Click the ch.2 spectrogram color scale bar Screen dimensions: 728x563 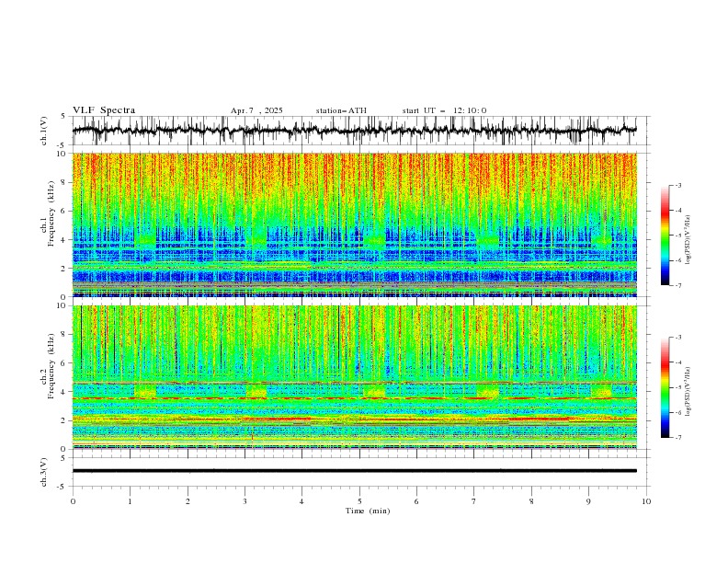pos(665,387)
